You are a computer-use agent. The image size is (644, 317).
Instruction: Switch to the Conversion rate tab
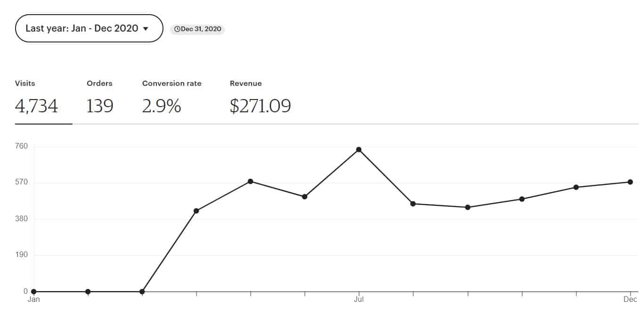coord(171,98)
